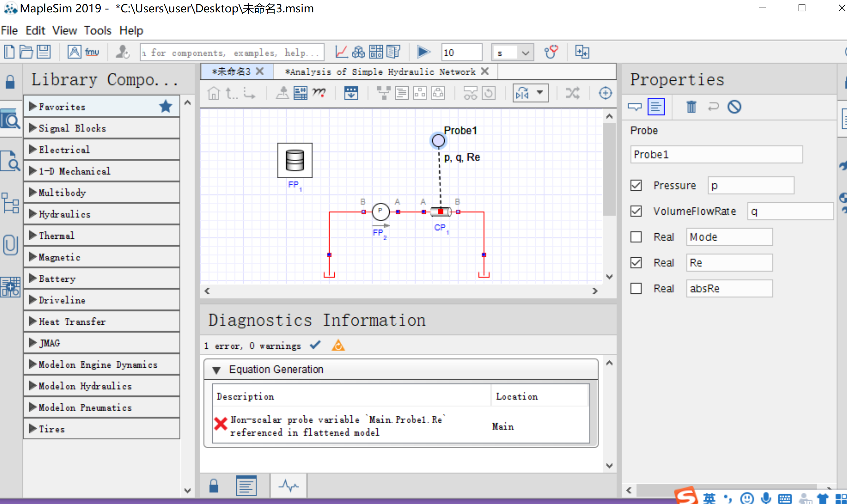Click the paperclip attachments sidebar icon
Screen dimensions: 847x504
click(x=10, y=245)
